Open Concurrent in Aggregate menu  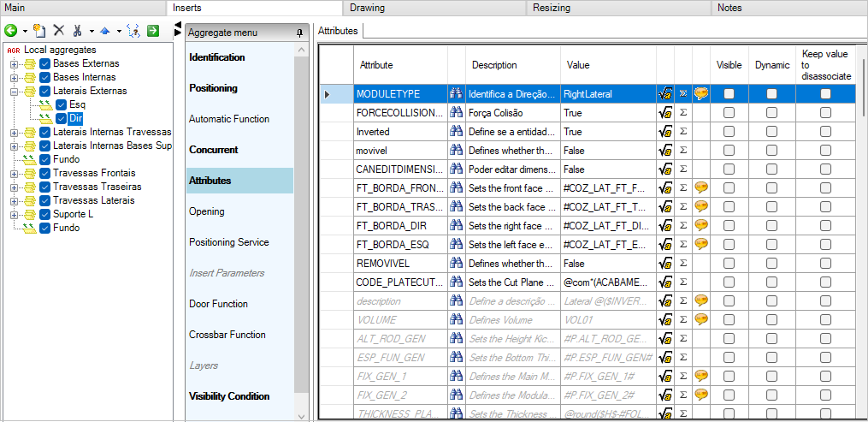pos(214,150)
